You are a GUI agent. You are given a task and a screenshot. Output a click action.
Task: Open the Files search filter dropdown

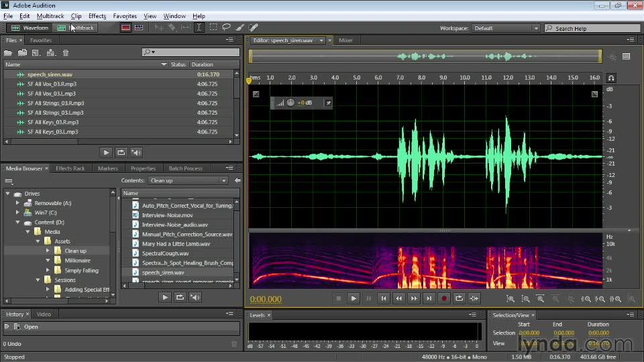(x=149, y=52)
